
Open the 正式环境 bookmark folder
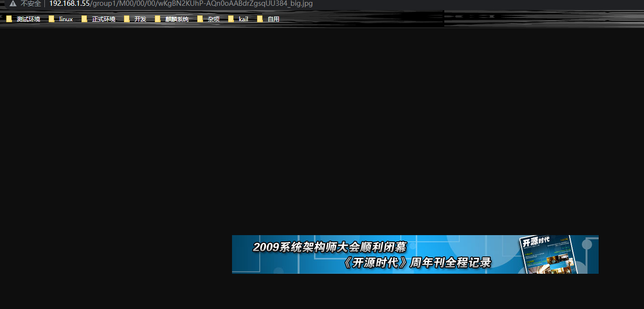pyautogui.click(x=98, y=19)
